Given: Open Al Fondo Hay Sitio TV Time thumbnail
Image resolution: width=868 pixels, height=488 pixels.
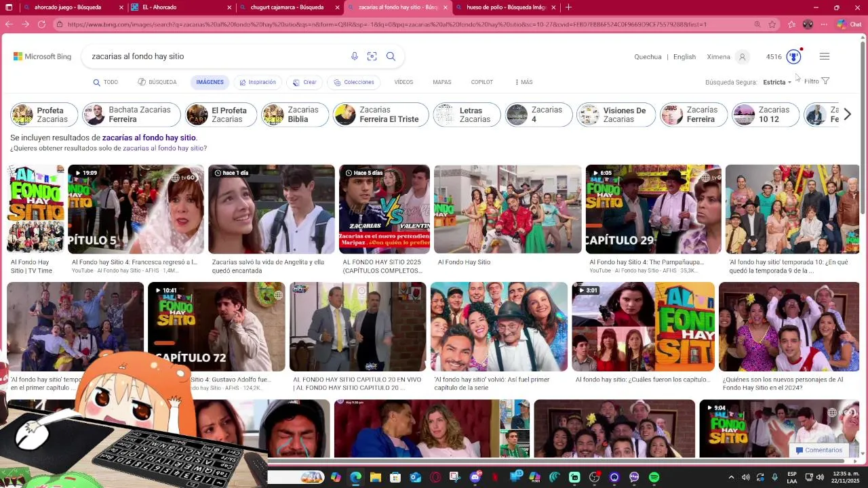Looking at the screenshot, I should (35, 209).
